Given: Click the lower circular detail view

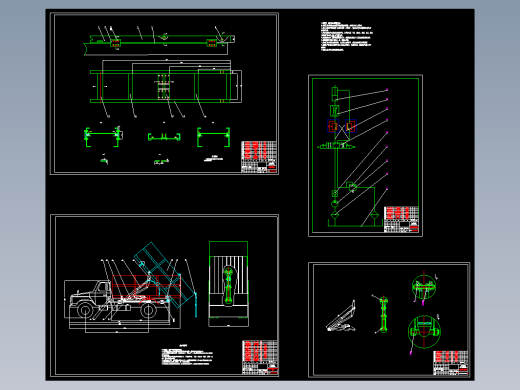Looking at the screenshot, I should (424, 332).
